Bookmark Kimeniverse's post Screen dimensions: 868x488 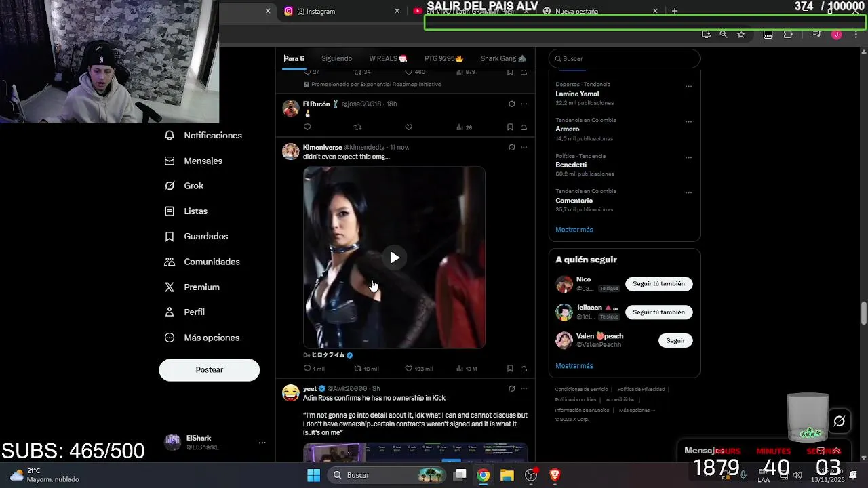pyautogui.click(x=510, y=369)
